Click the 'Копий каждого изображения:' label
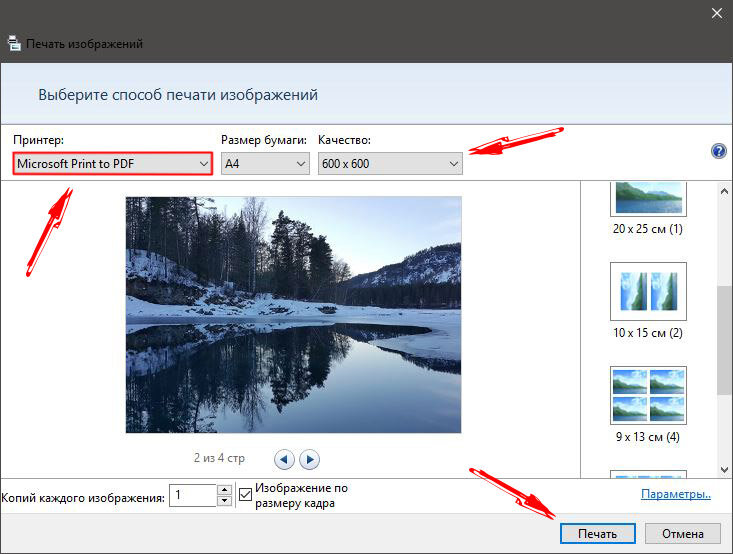733x554 pixels. coord(83,498)
